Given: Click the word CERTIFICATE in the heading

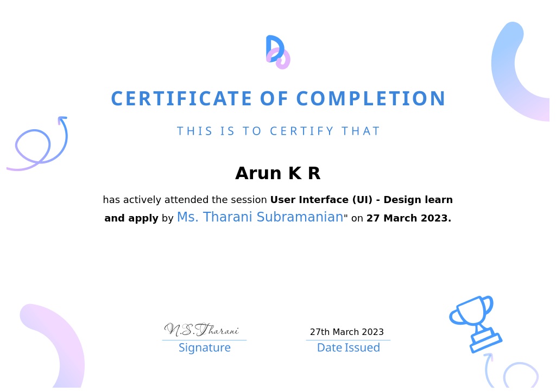Looking at the screenshot, I should 181,99.
